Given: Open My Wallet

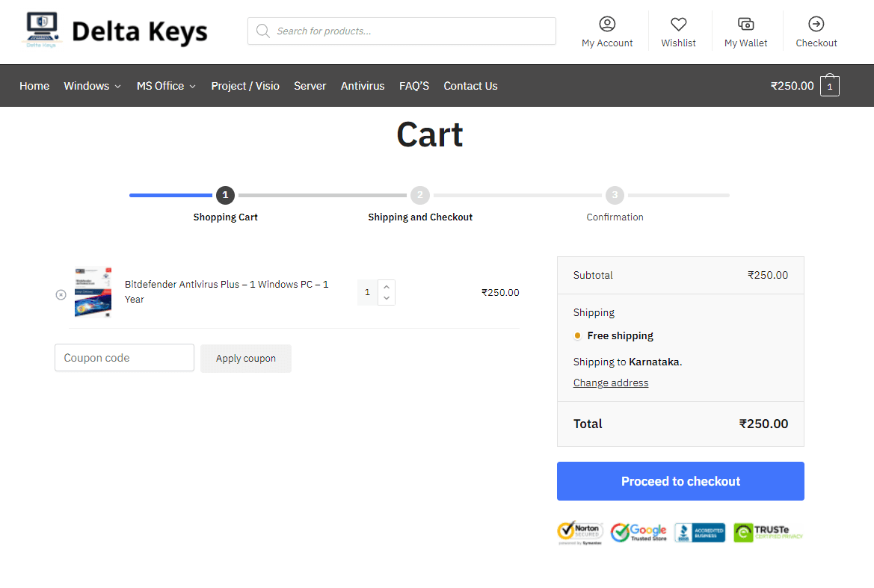Looking at the screenshot, I should pos(745,24).
